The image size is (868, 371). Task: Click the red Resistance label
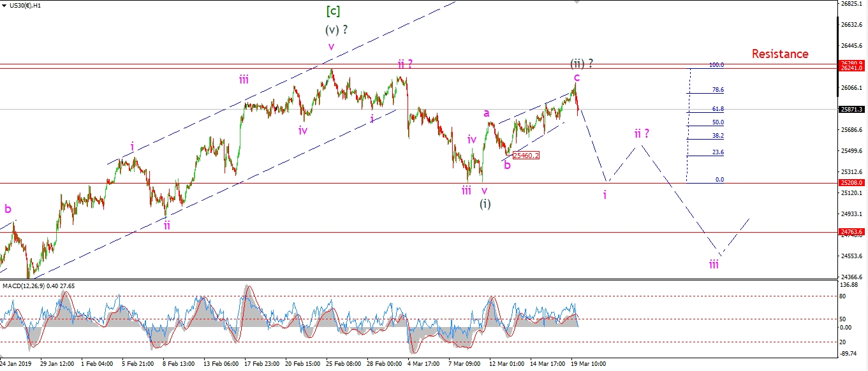(x=780, y=54)
